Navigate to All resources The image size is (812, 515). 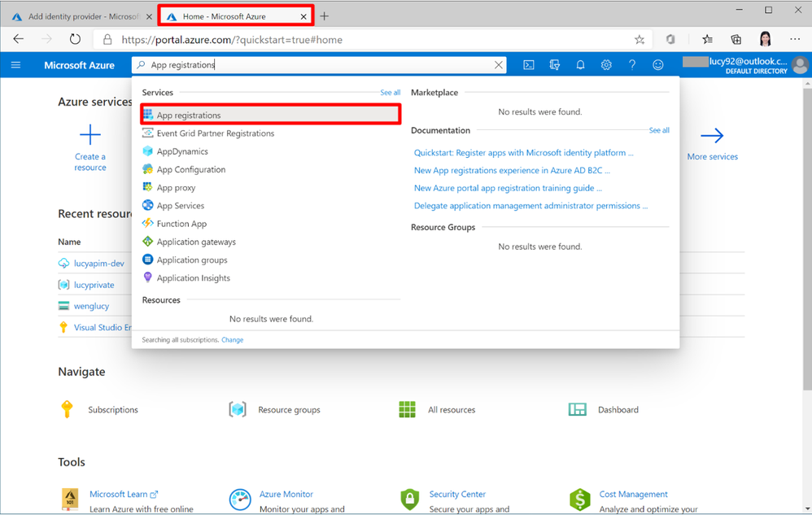click(452, 409)
